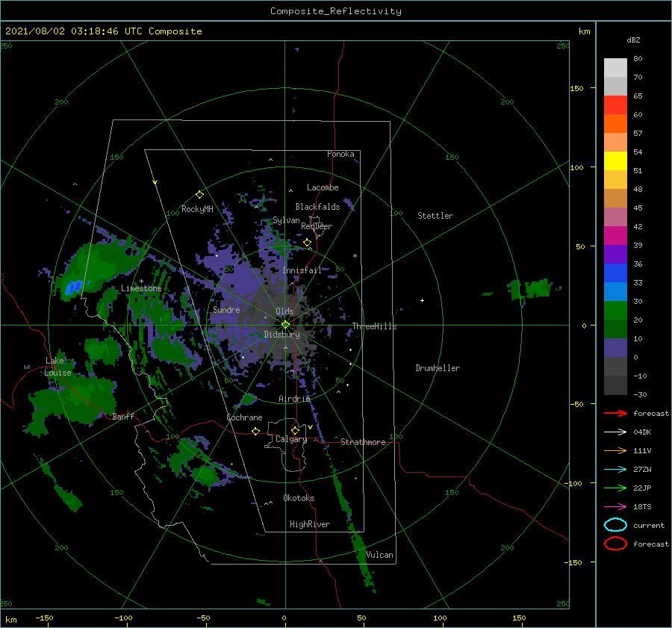Select the bright green 20-30 dBZ swatch
Image resolution: width=672 pixels, height=628 pixels.
tap(615, 311)
